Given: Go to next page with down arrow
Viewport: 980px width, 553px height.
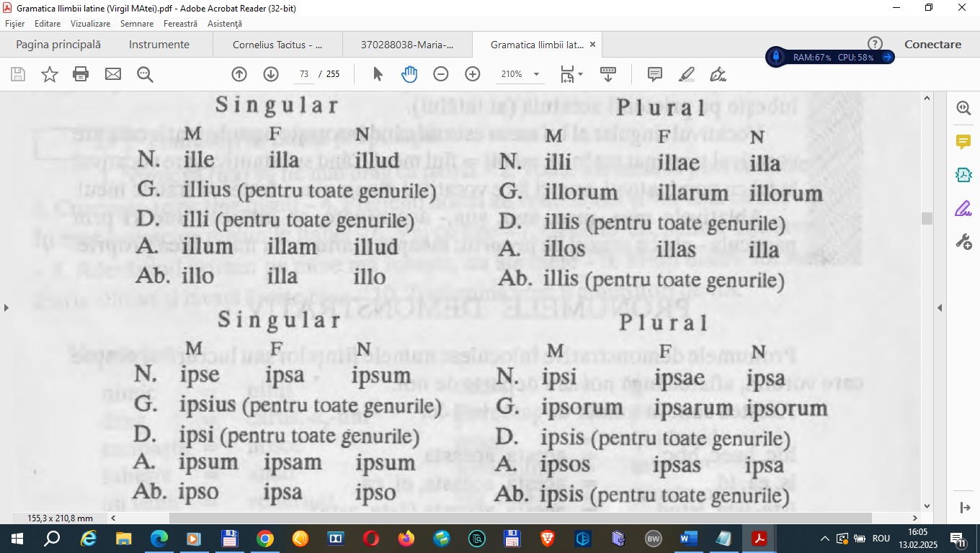Looking at the screenshot, I should pos(271,74).
